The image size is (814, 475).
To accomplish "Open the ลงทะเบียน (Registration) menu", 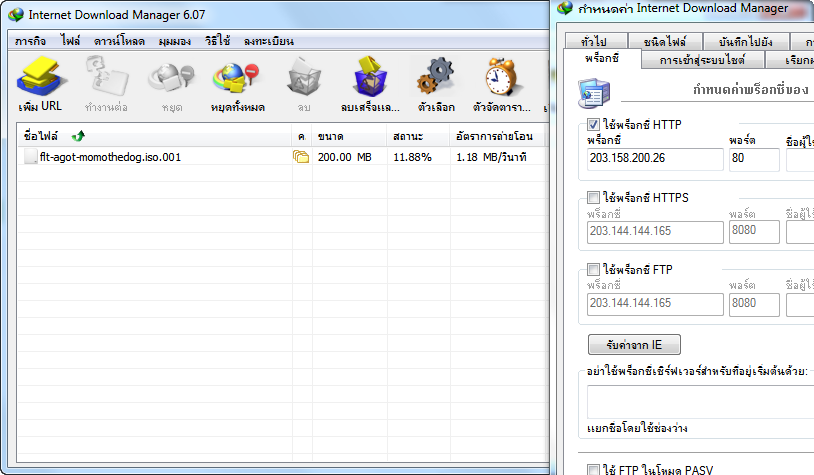I will click(x=269, y=40).
